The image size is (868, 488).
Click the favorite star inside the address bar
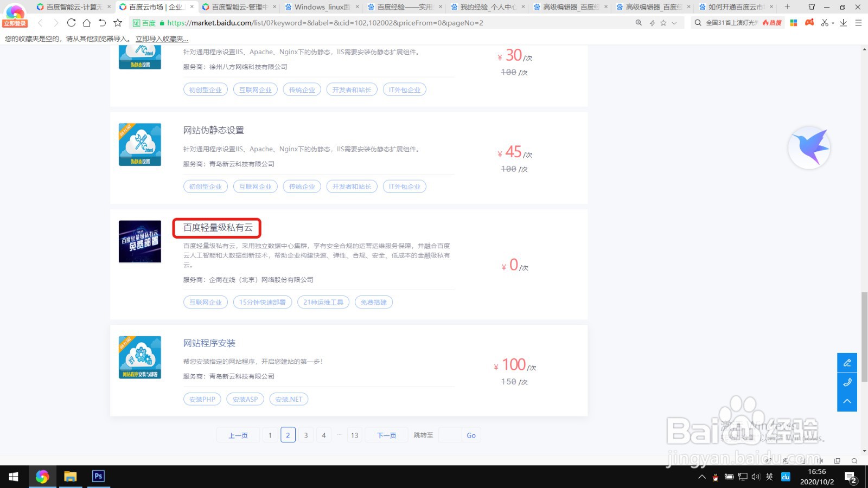coord(663,23)
